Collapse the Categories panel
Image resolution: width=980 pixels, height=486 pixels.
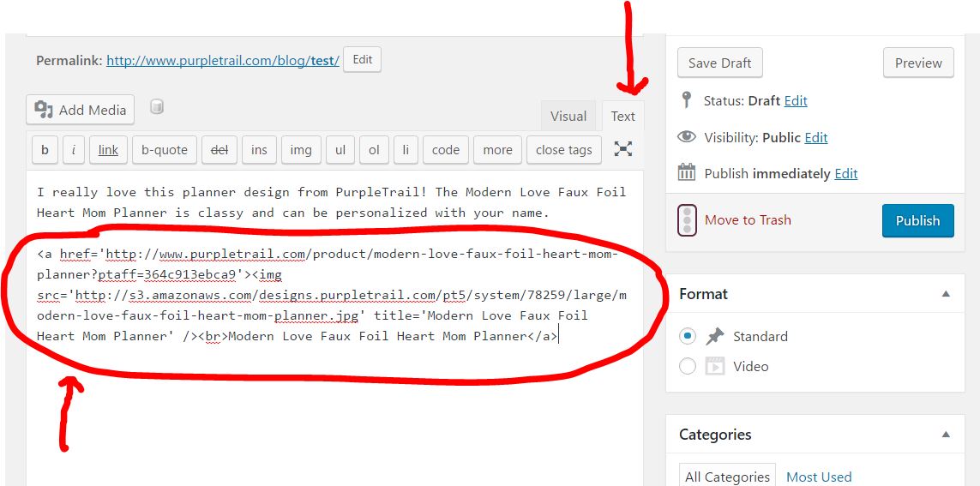click(x=946, y=435)
